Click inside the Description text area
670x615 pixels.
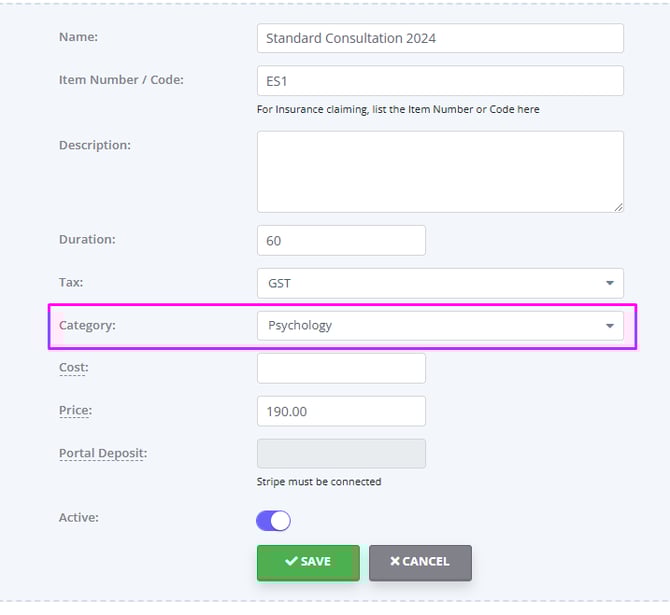[x=440, y=172]
